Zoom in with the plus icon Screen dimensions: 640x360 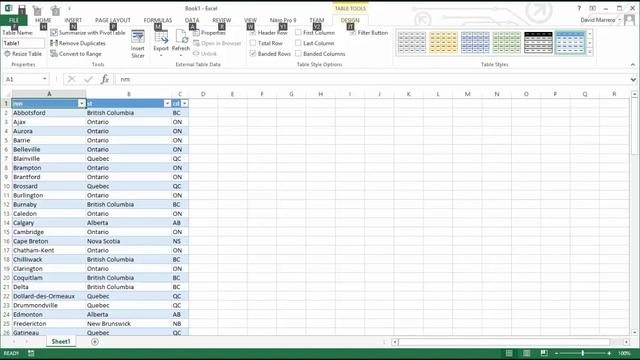tap(609, 353)
